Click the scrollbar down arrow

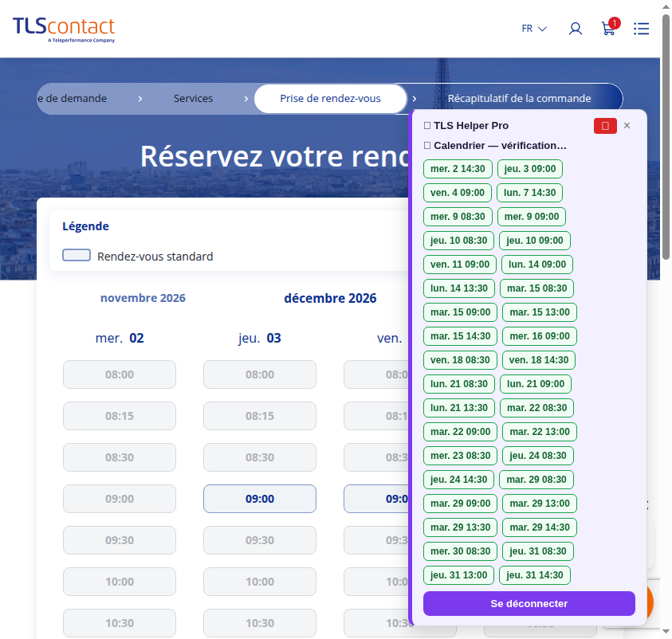pos(666,631)
